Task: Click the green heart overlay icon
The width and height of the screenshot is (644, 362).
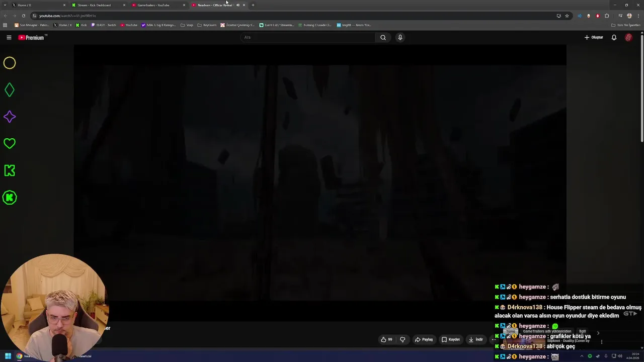Action: point(10,144)
